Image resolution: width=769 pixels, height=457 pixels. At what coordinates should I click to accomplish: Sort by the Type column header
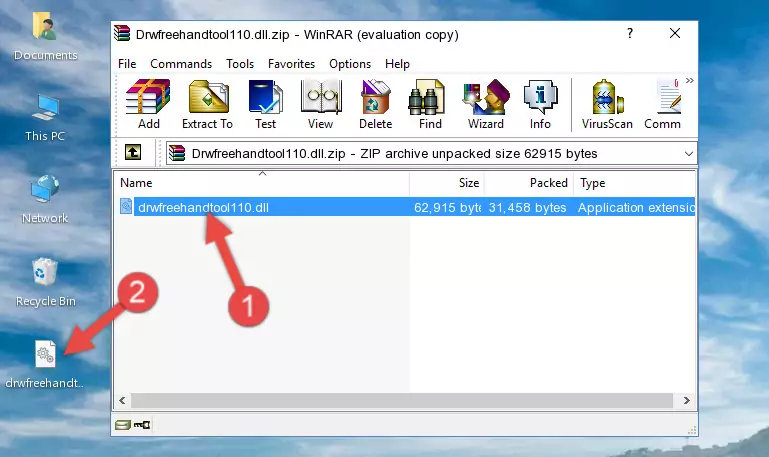pos(635,183)
